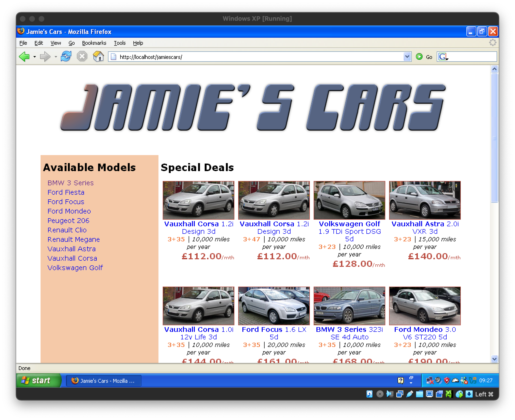Click the Firefox activity throbber
Image resolution: width=515 pixels, height=420 pixels.
[x=493, y=43]
